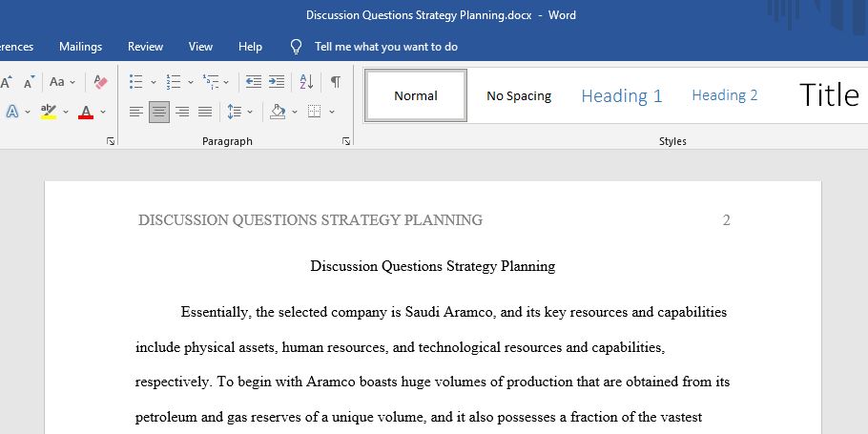Toggle Show/Hide paragraph marks
Screen dimensions: 868x434
[336, 82]
